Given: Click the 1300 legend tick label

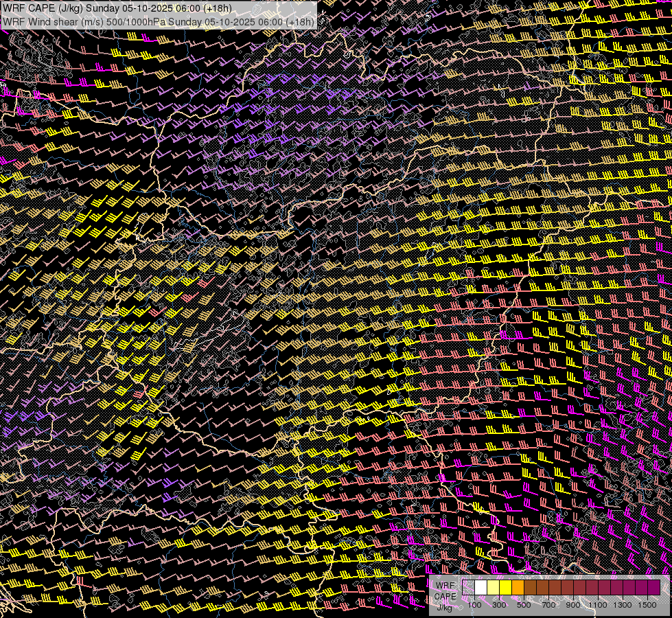Looking at the screenshot, I should 623,605.
